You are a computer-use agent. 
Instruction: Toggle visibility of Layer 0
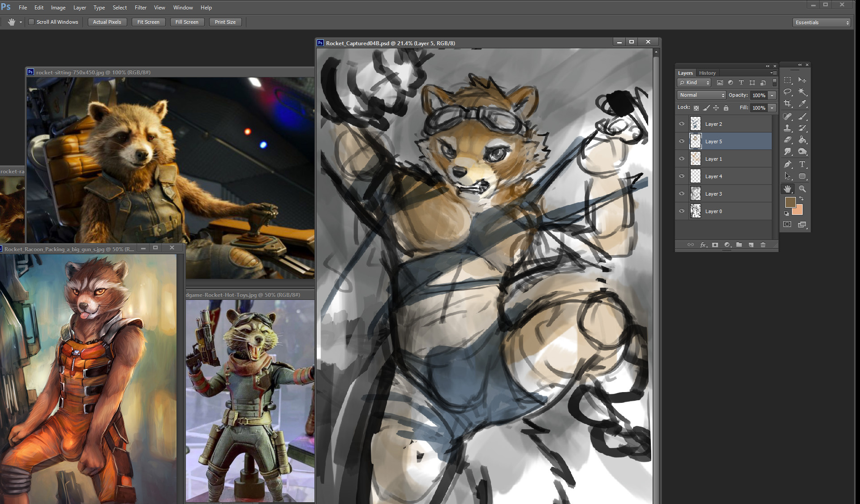pyautogui.click(x=682, y=211)
